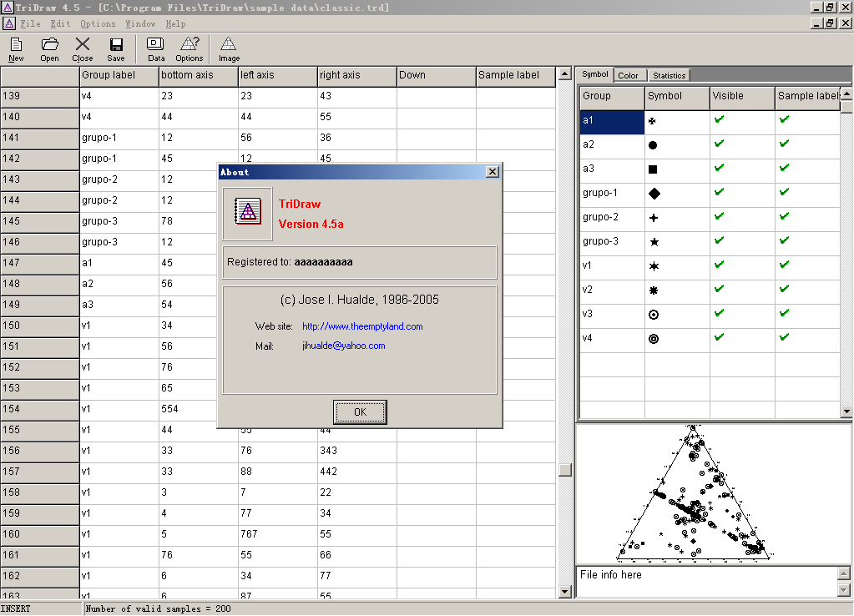Click left axis value 767

click(x=278, y=534)
